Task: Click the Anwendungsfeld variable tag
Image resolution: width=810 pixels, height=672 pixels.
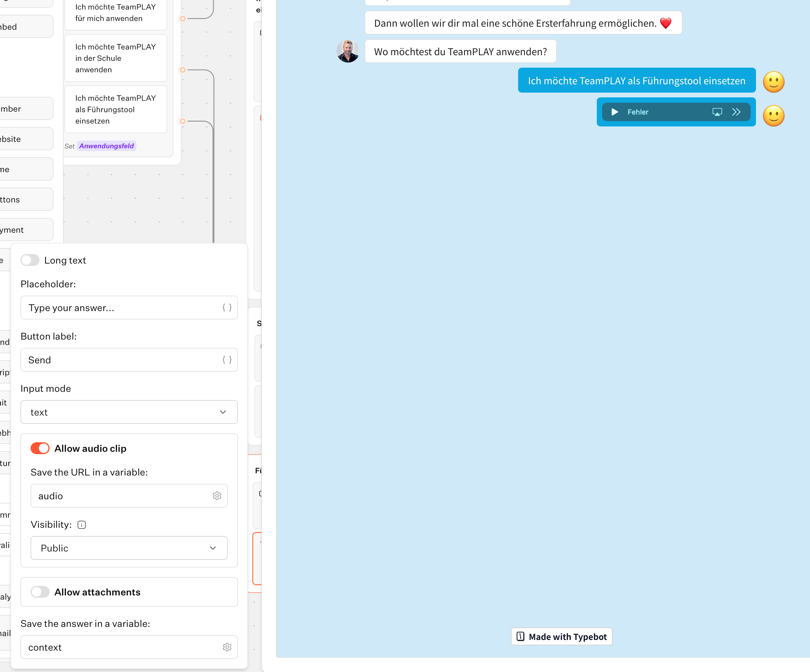Action: click(107, 146)
